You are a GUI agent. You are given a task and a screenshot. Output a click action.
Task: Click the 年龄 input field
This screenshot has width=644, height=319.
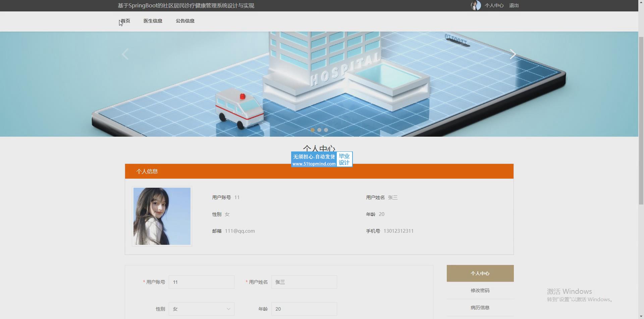pyautogui.click(x=304, y=309)
